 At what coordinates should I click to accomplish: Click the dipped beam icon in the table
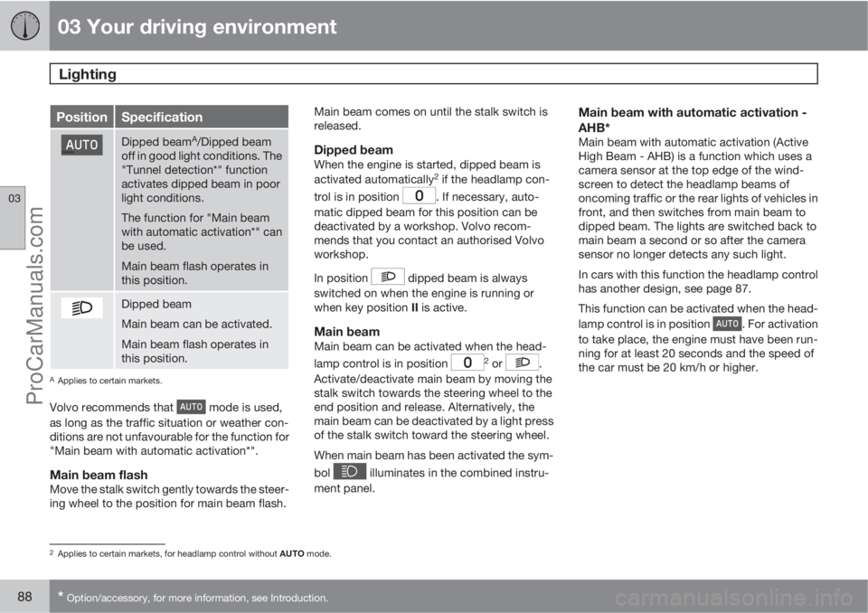point(81,308)
